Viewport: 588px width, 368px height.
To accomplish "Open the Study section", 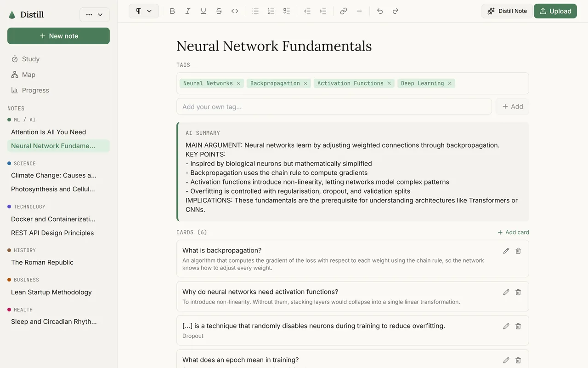I will coord(58,59).
